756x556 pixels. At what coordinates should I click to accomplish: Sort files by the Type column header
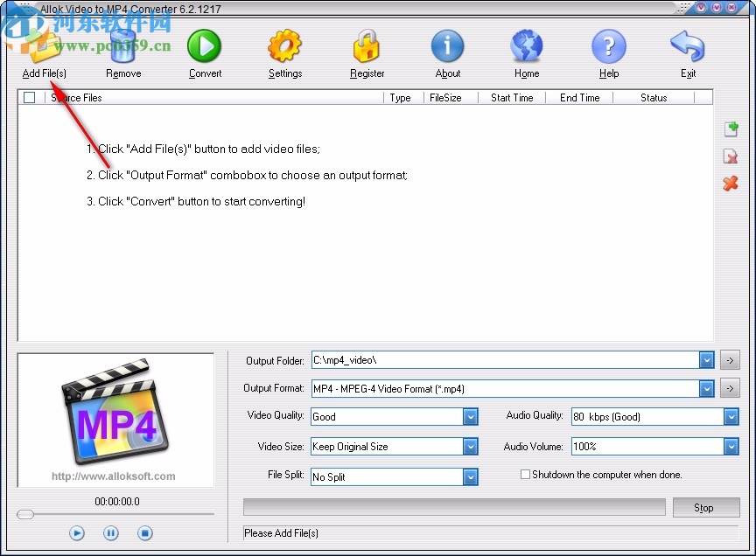tap(401, 98)
